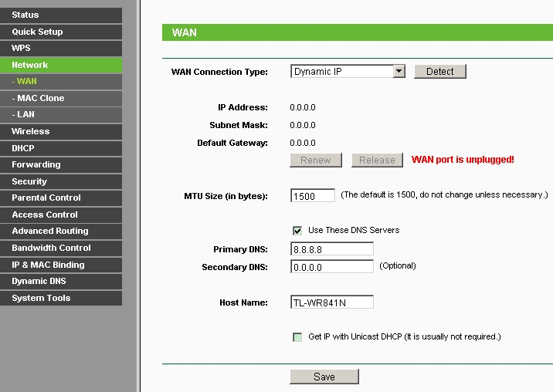Image resolution: width=553 pixels, height=392 pixels.
Task: Enable Get IP with Unicast DHCP
Action: [297, 337]
